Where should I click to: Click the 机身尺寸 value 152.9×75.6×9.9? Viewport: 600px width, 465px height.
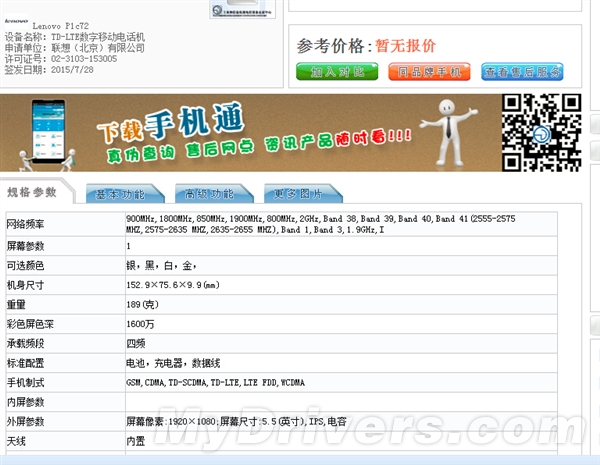pos(173,285)
